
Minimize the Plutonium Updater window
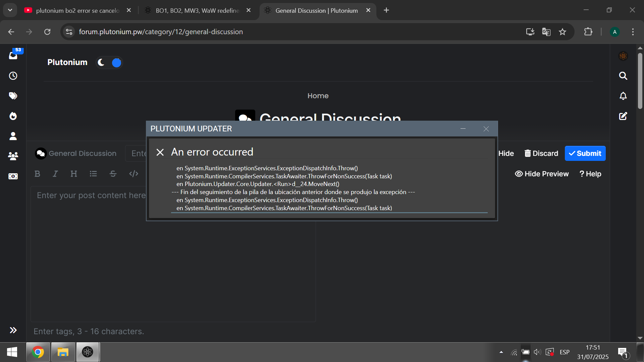point(463,129)
